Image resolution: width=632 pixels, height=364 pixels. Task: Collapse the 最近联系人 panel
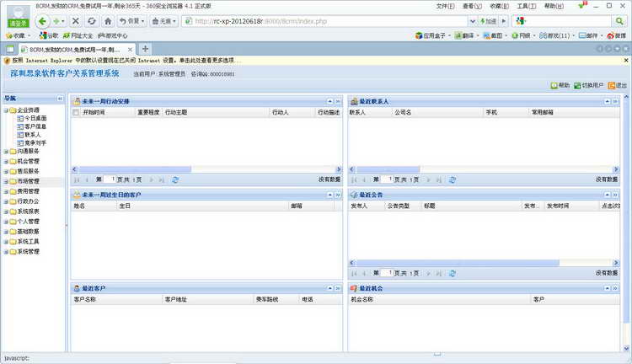[x=608, y=102]
